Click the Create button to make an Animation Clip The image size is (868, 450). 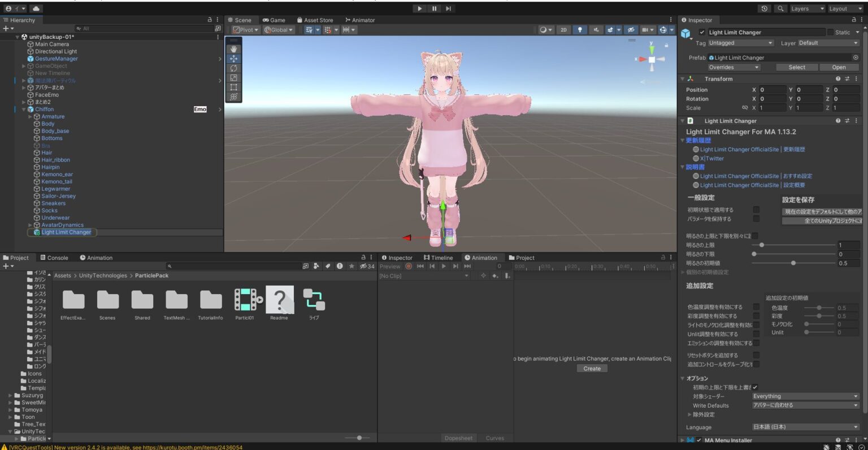click(592, 368)
